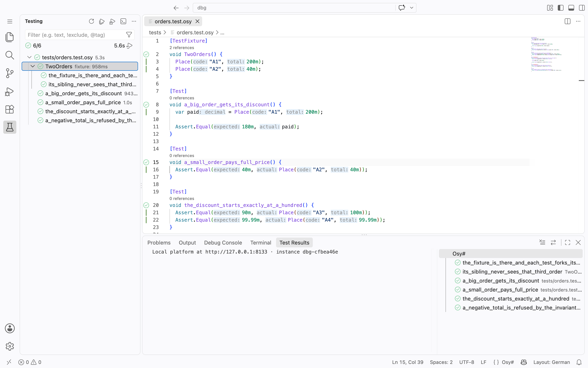This screenshot has height=368, width=588.
Task: Select the orders.test.osy editor tab
Action: tap(173, 21)
